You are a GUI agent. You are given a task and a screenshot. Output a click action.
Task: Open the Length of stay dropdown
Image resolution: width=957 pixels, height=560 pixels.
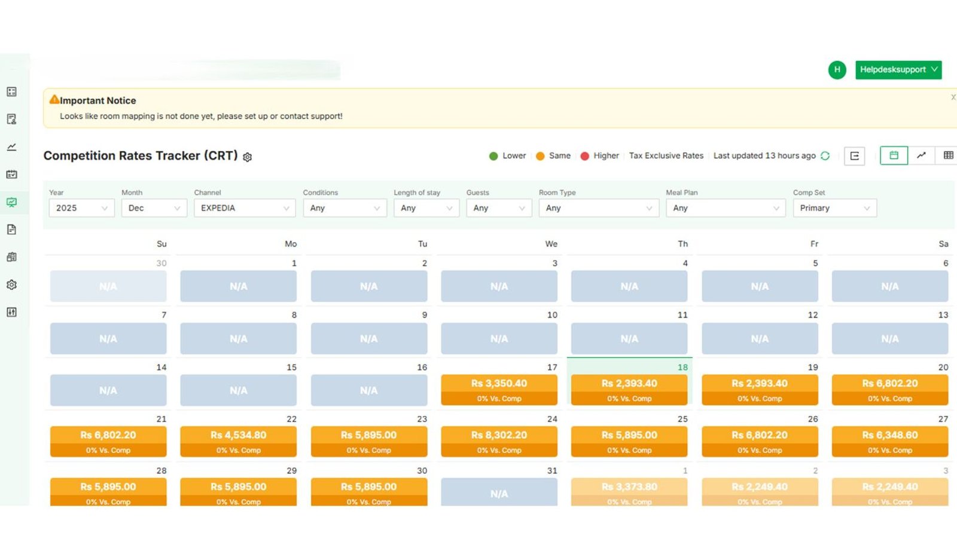[x=426, y=208]
